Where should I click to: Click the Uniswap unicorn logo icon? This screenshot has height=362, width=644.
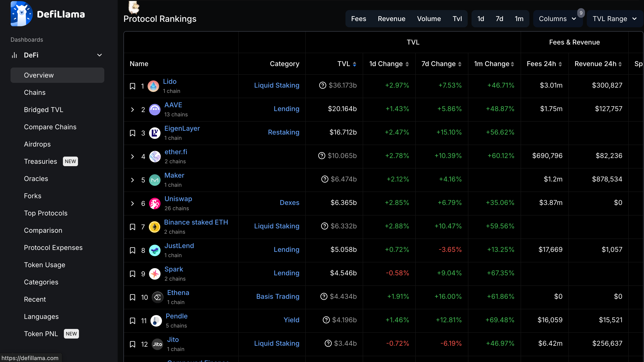coord(155,204)
